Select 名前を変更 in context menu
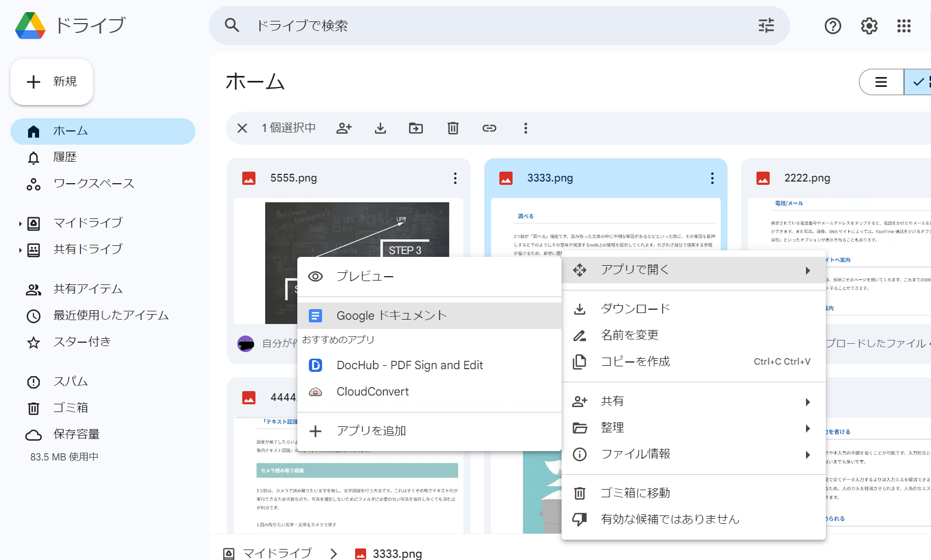The height and width of the screenshot is (560, 931). (694, 335)
